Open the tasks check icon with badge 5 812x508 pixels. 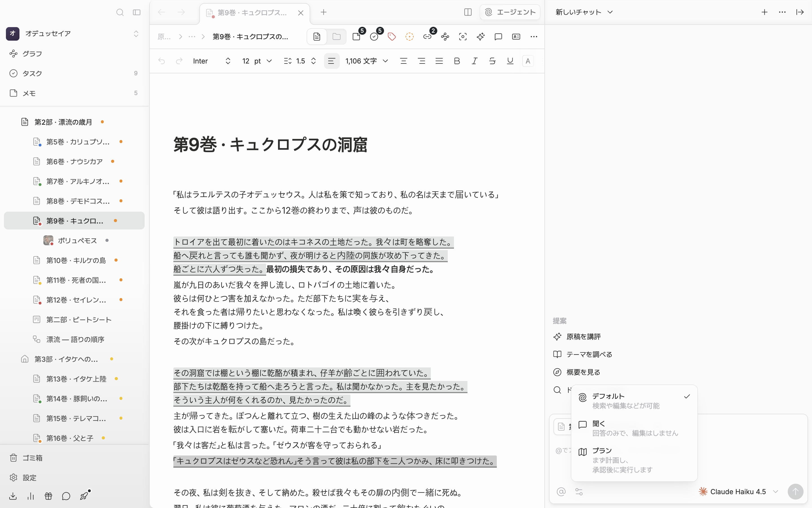375,36
